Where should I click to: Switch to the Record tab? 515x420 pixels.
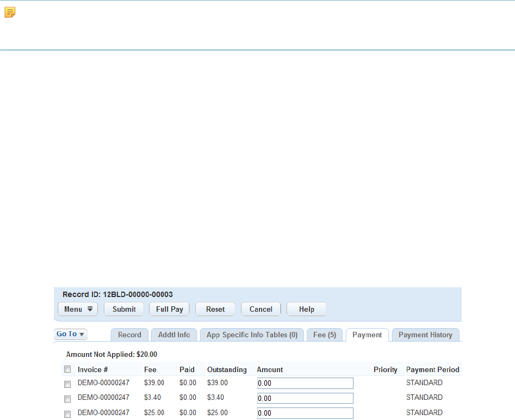[x=130, y=335]
